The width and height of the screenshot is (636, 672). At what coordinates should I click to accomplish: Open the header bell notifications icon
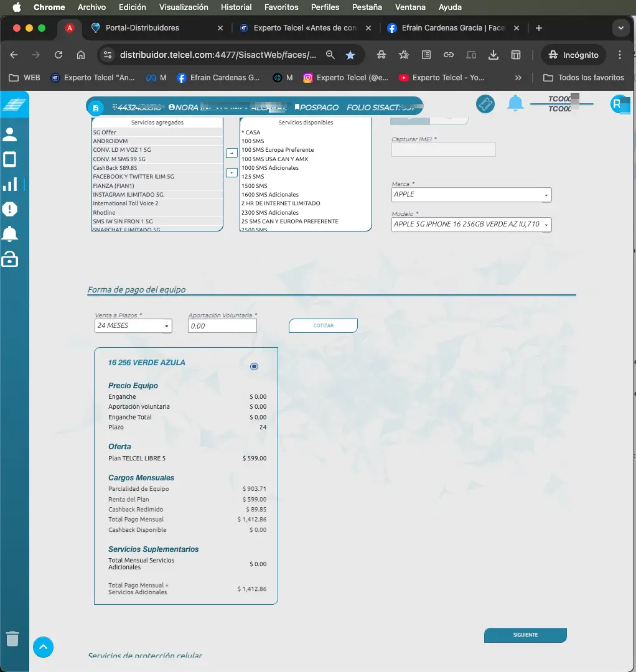click(x=515, y=103)
